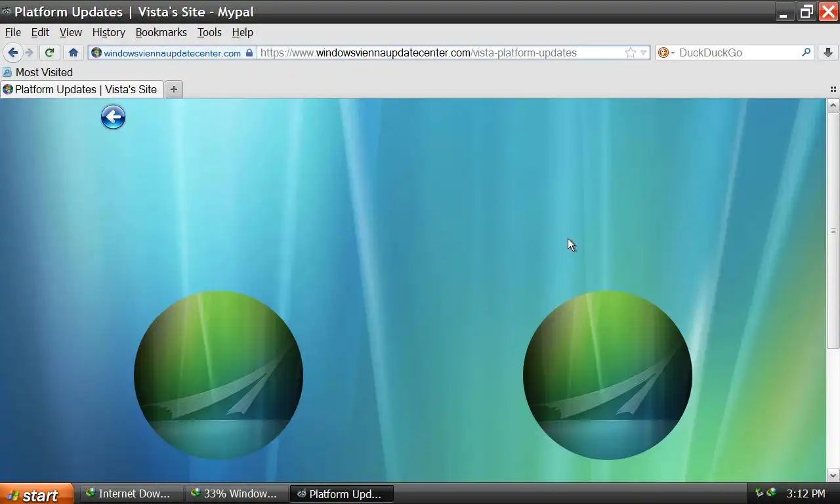Click the system tray download manager icon
The image size is (840, 504).
(771, 493)
